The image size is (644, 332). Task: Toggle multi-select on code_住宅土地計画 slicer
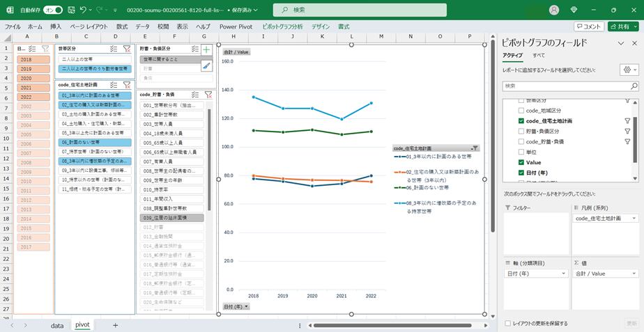[x=114, y=84]
